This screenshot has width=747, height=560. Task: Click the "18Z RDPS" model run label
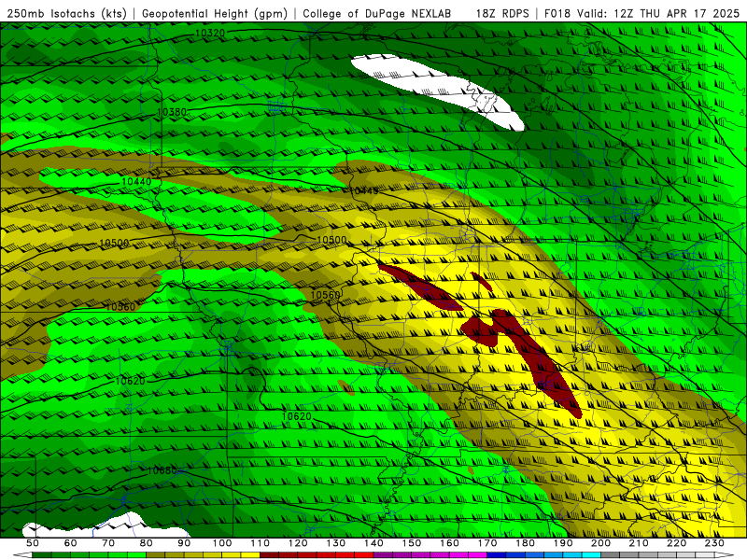(x=502, y=14)
